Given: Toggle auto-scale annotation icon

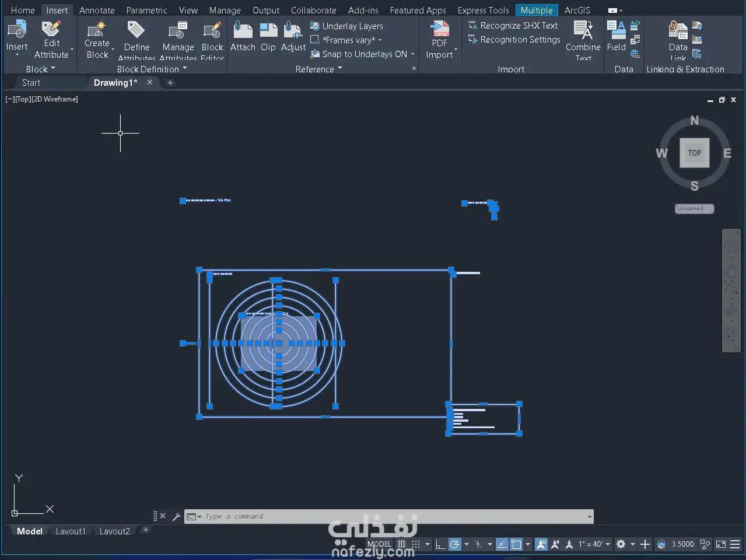Looking at the screenshot, I should pyautogui.click(x=555, y=544).
